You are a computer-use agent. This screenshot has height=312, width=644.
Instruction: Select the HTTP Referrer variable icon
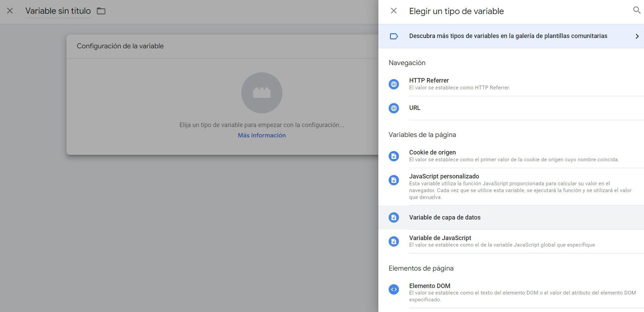click(x=394, y=84)
